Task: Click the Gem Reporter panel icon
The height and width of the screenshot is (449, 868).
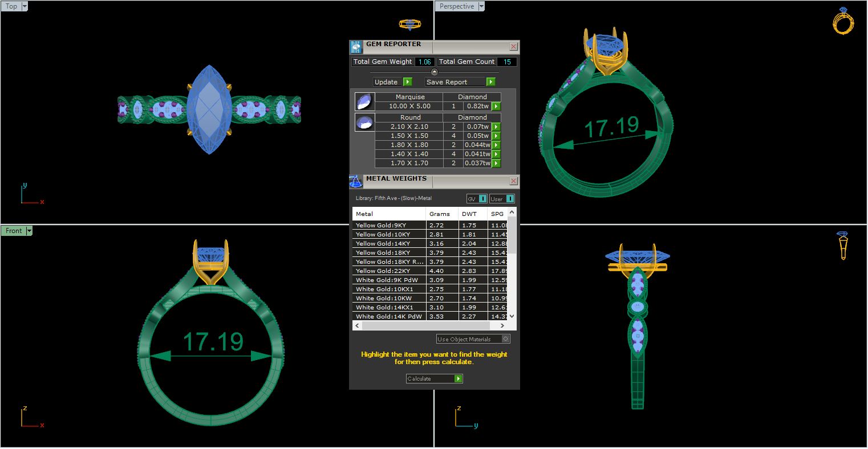Action: pos(356,47)
